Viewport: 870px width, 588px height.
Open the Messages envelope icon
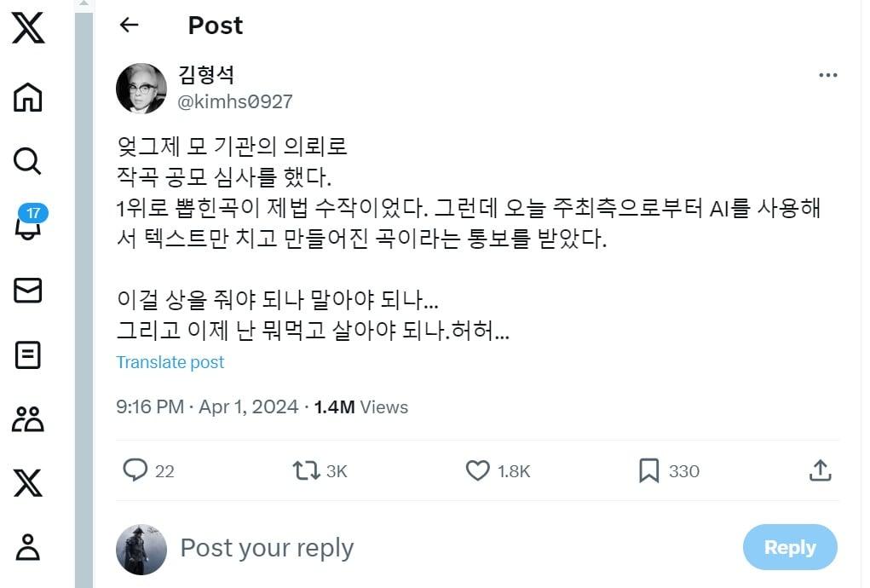click(x=28, y=291)
